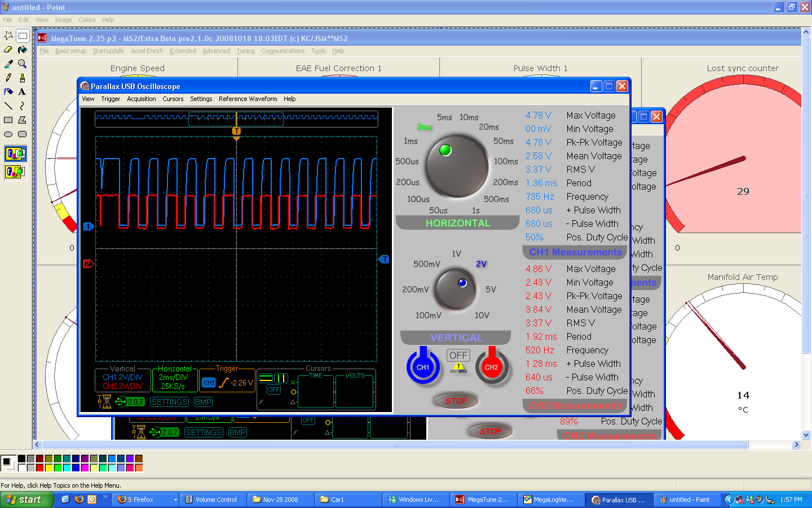The height and width of the screenshot is (508, 812).
Task: Click the trigger rising-edge slope icon
Action: tap(224, 383)
